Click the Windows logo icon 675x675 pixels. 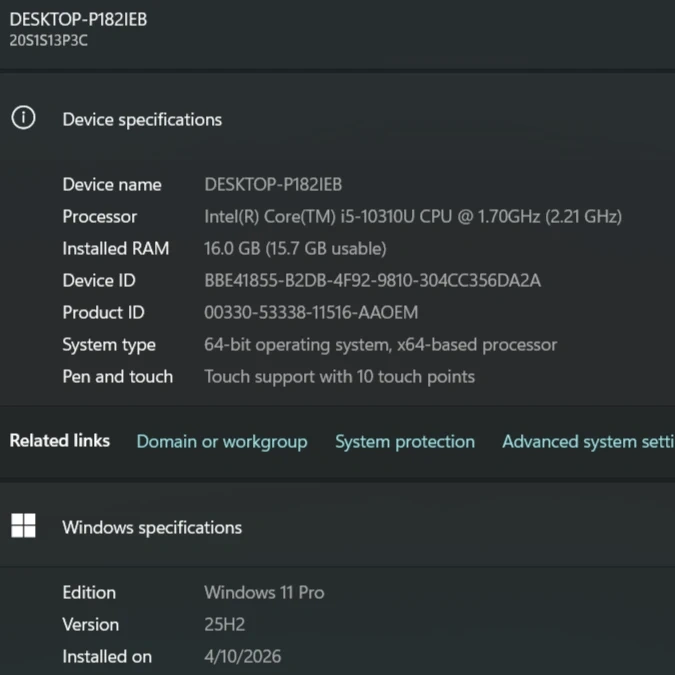click(23, 526)
